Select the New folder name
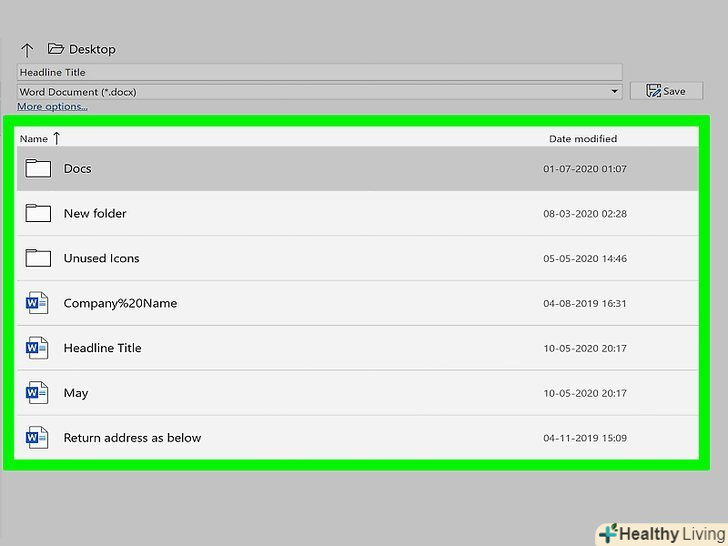728x546 pixels. (x=95, y=214)
